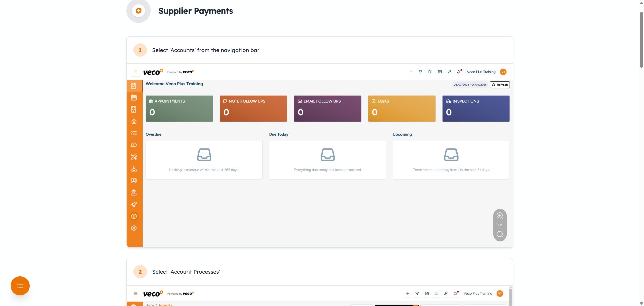Click the VT user avatar
The image size is (644, 306).
coord(503,72)
